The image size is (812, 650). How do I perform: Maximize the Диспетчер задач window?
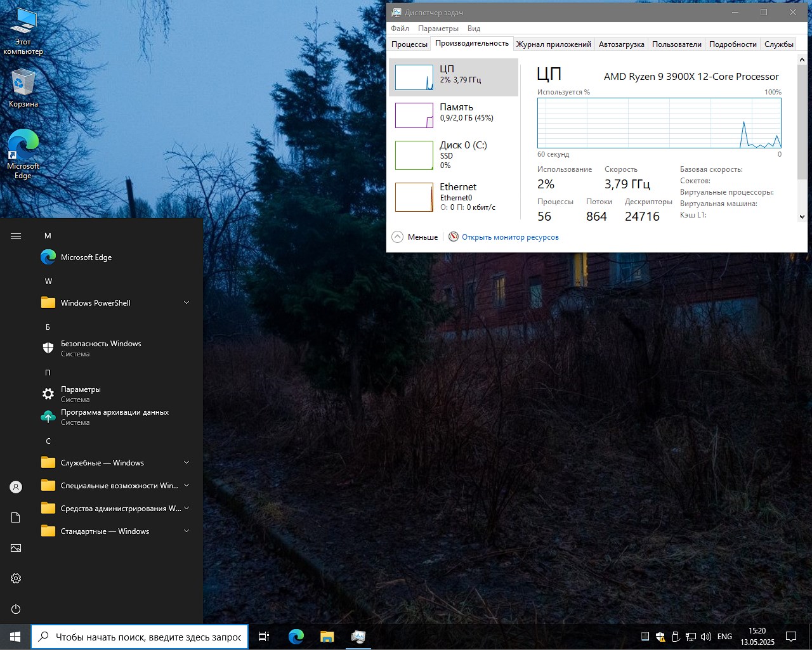pos(764,12)
